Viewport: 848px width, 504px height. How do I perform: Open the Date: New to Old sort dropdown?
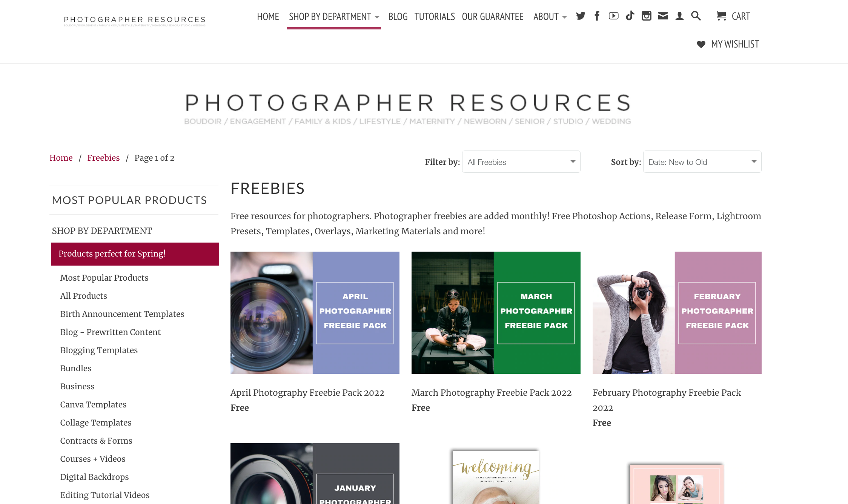click(702, 162)
